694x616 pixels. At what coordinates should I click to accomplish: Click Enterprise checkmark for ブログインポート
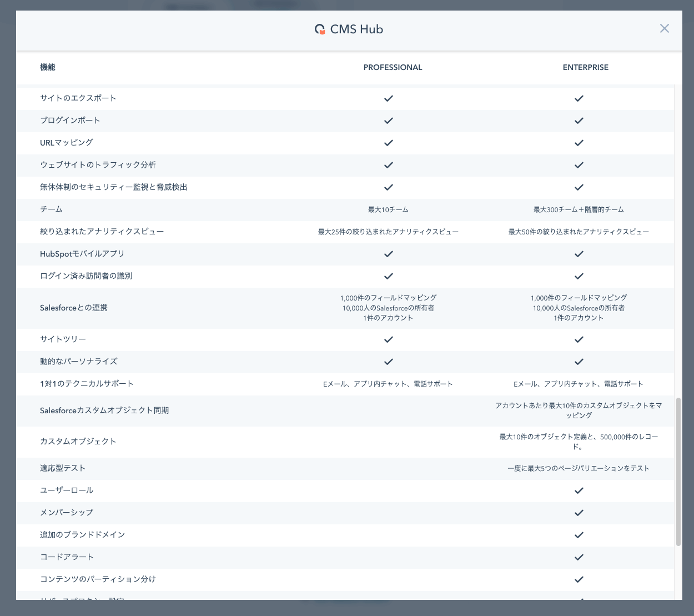[579, 121]
